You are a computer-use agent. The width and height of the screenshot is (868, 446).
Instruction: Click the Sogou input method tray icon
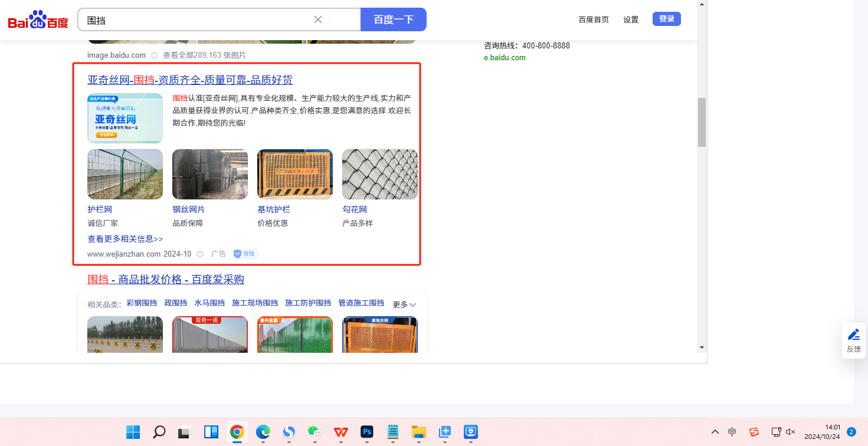pos(754,432)
